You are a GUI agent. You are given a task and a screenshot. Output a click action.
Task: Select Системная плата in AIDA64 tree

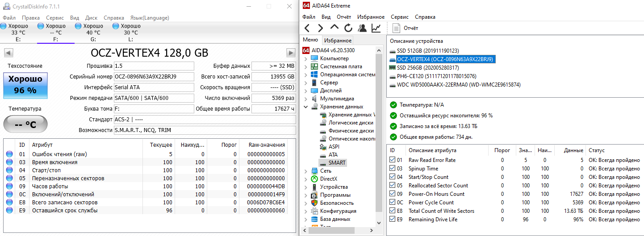click(341, 66)
